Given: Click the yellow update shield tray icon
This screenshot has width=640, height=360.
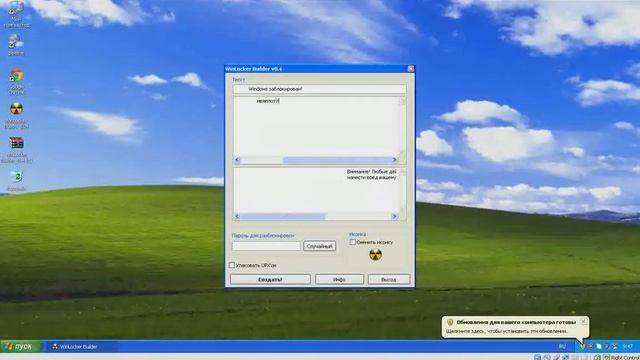Looking at the screenshot, I should click(x=583, y=347).
